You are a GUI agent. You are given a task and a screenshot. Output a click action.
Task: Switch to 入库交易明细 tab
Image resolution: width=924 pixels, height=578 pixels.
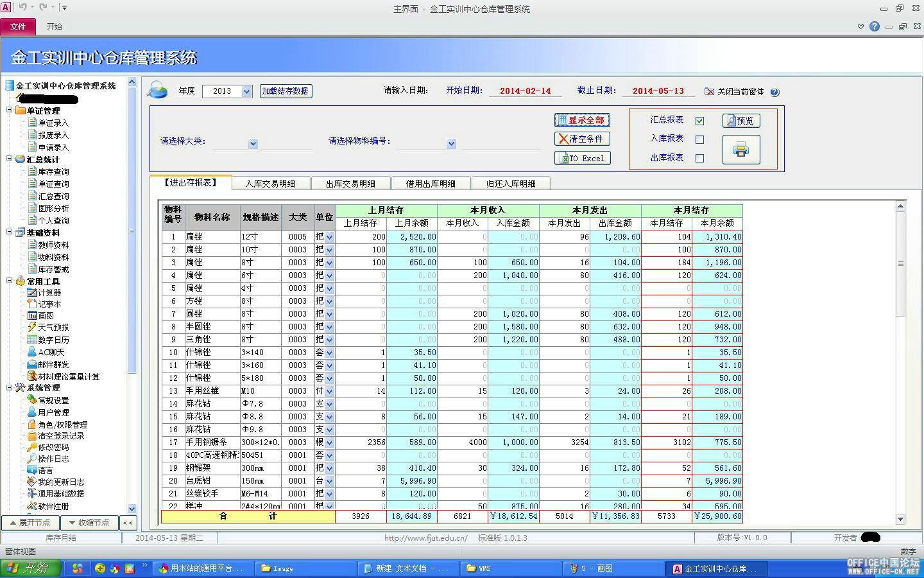tap(270, 184)
